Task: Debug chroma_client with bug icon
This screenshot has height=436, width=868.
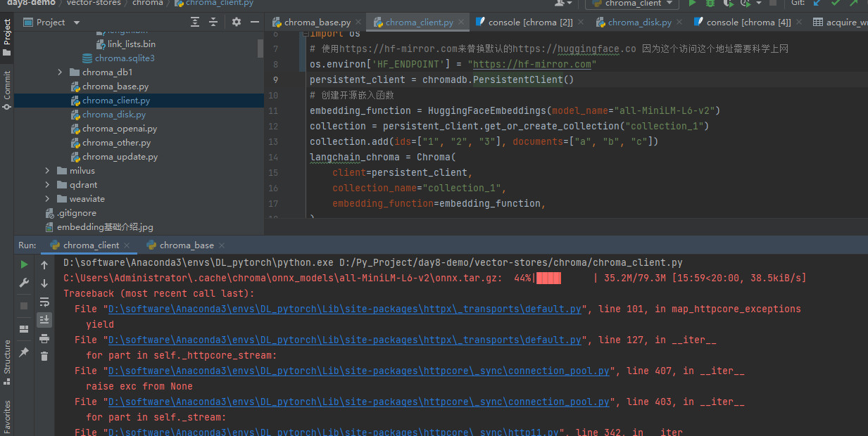Action: [710, 4]
